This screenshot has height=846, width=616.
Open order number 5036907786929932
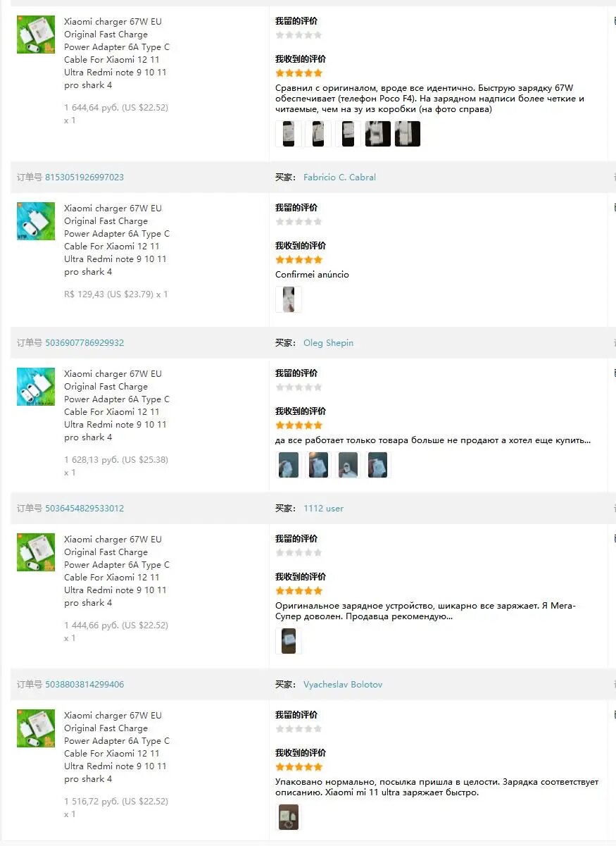[x=84, y=343]
